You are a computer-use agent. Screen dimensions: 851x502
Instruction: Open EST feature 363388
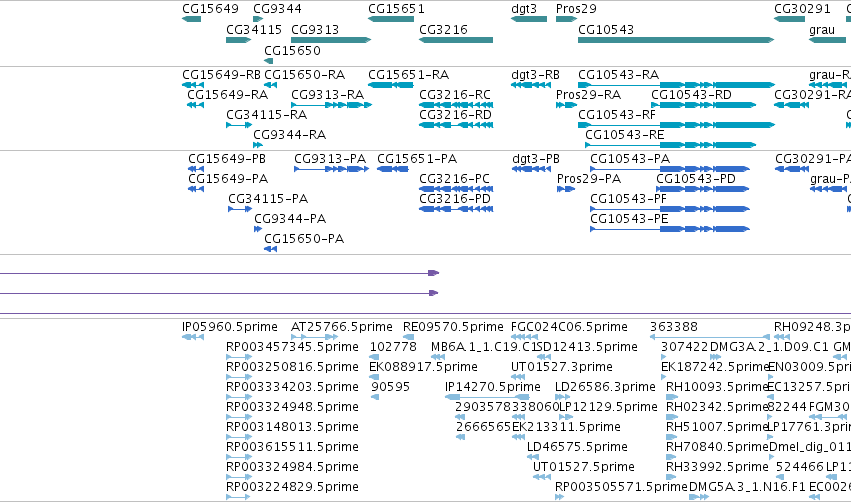710,337
